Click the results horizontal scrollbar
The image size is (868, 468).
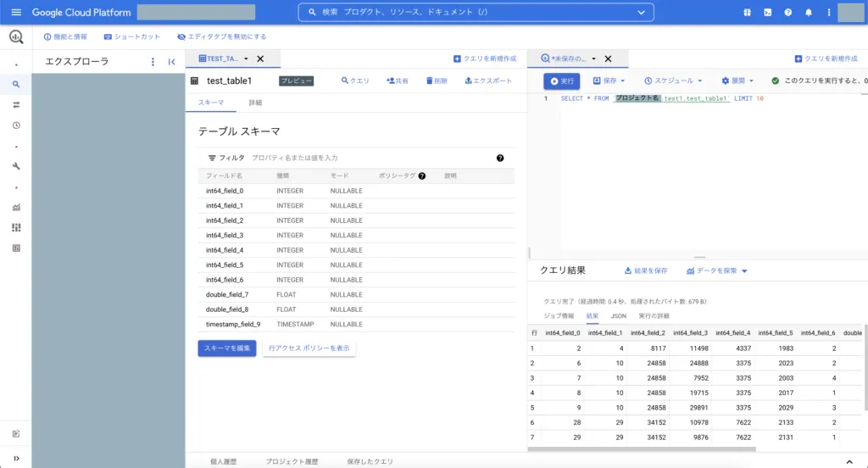click(642, 449)
